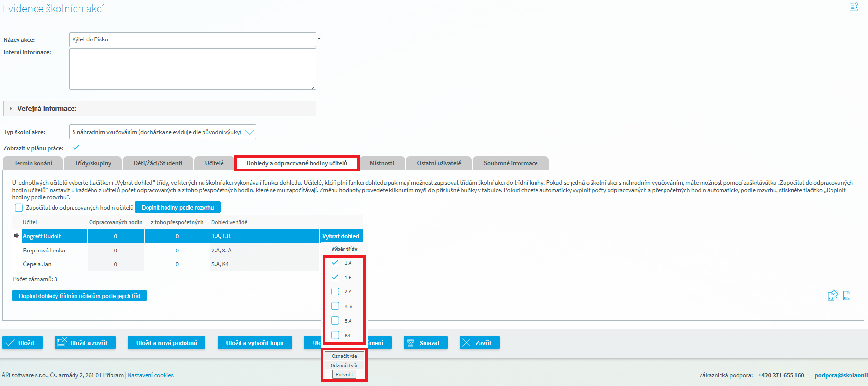This screenshot has width=868, height=386.
Task: Click the XLS export file icon
Action: coord(847,296)
